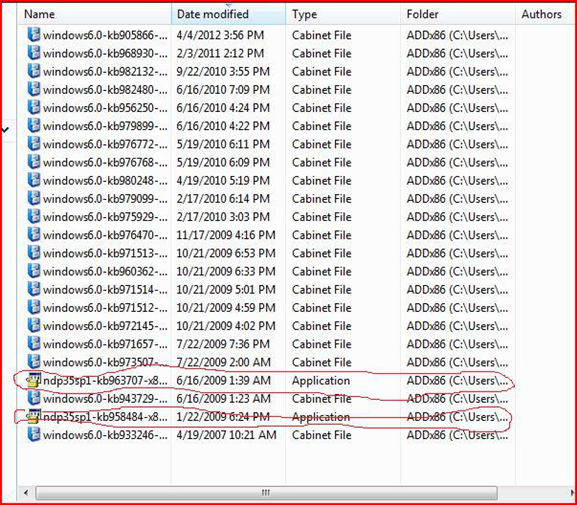The image size is (577, 505).
Task: Select the cabinet icon for windows6.0-kb933246
Action: 33,435
